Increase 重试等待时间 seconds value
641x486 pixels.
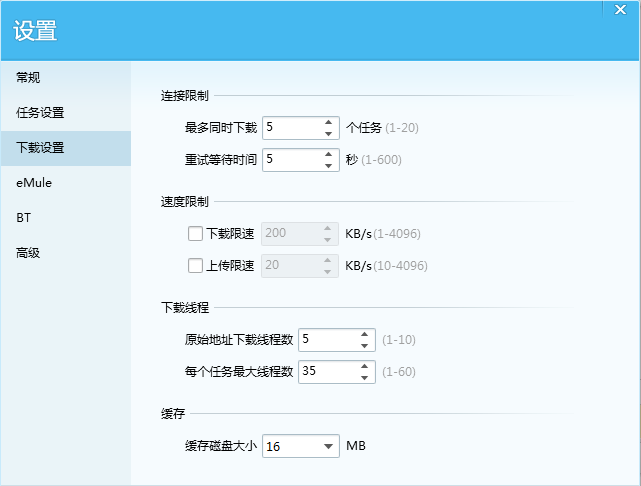[x=328, y=154]
